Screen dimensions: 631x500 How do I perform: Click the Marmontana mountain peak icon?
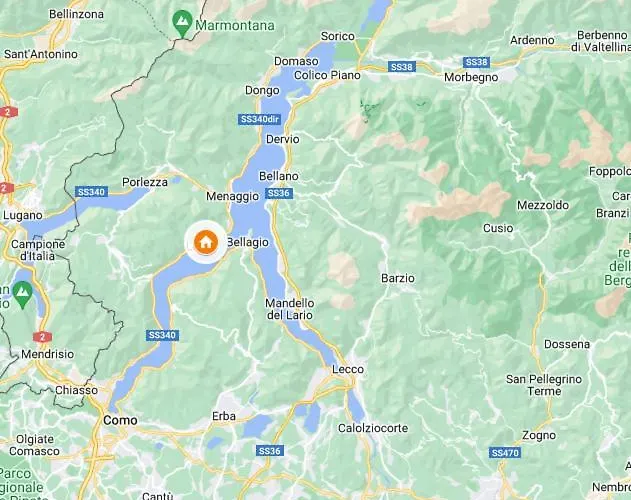click(x=182, y=23)
